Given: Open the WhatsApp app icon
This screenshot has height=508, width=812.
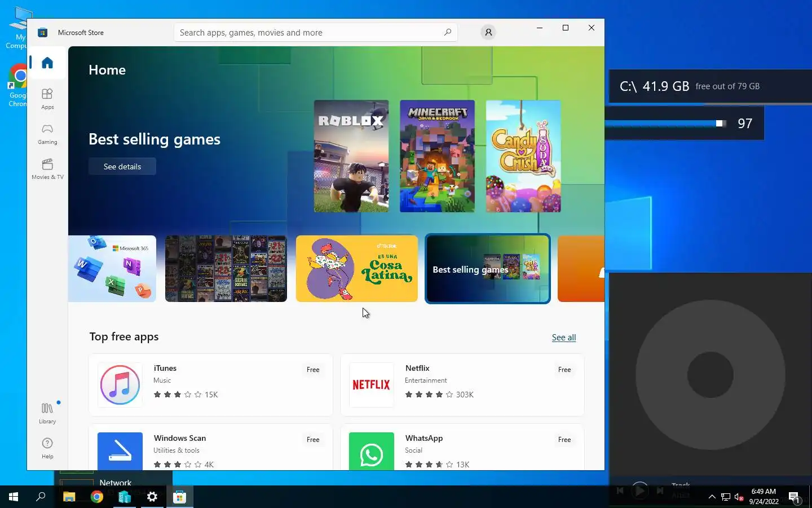Looking at the screenshot, I should (x=372, y=451).
